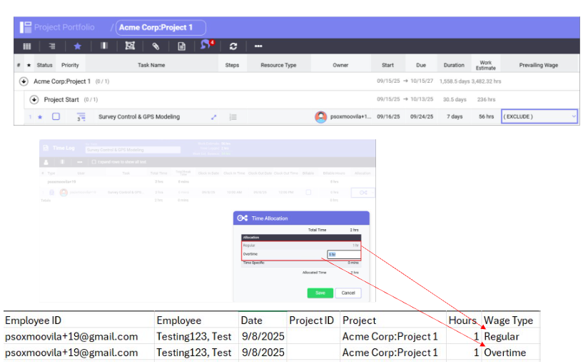The width and height of the screenshot is (588, 364).
Task: Click the Project Portfolio breadcrumb
Action: click(64, 28)
